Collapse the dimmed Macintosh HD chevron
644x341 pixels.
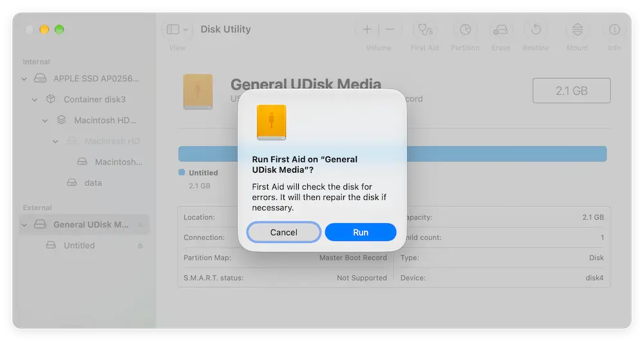(55, 142)
